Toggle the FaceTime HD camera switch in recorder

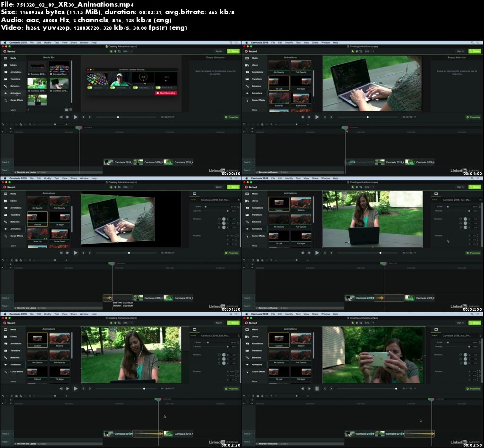pyautogui.click(x=113, y=87)
